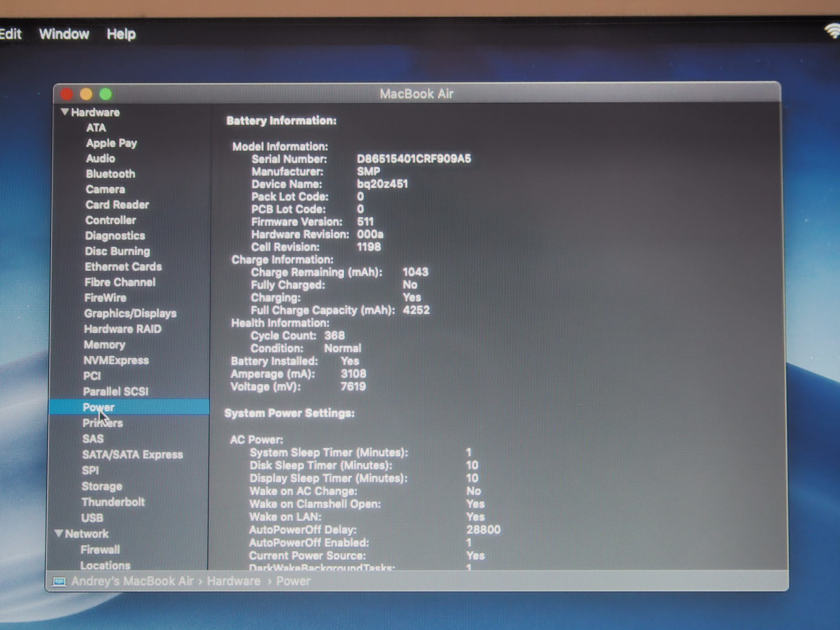Click the green zoom window button
The width and height of the screenshot is (840, 630).
(x=105, y=94)
